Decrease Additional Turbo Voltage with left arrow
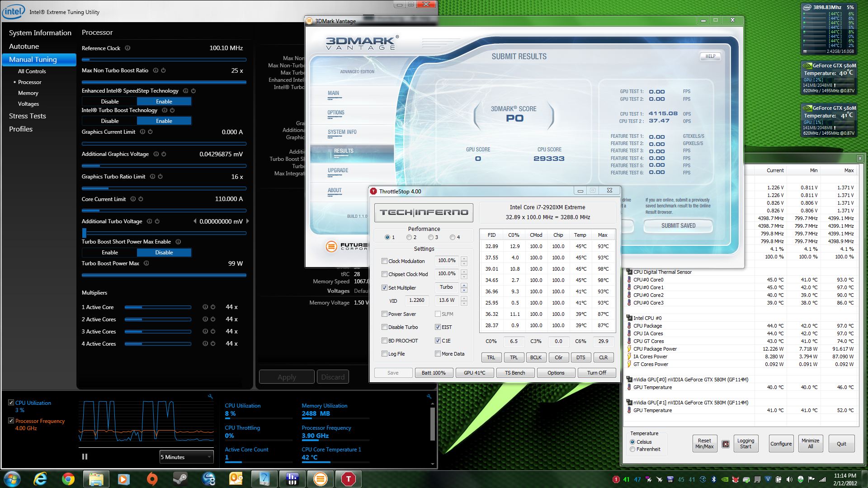The height and width of the screenshot is (488, 868). point(195,221)
